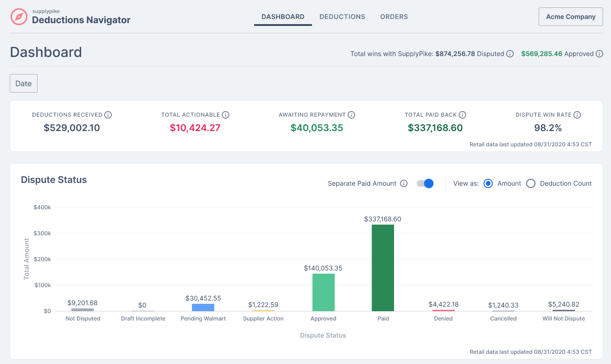This screenshot has height=364, width=611.
Task: Switch to the Dashboard tab
Action: tap(283, 17)
